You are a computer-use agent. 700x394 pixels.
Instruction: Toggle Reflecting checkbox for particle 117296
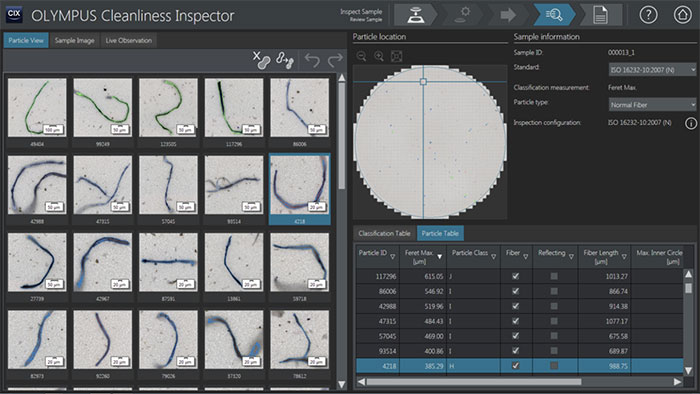coord(554,276)
